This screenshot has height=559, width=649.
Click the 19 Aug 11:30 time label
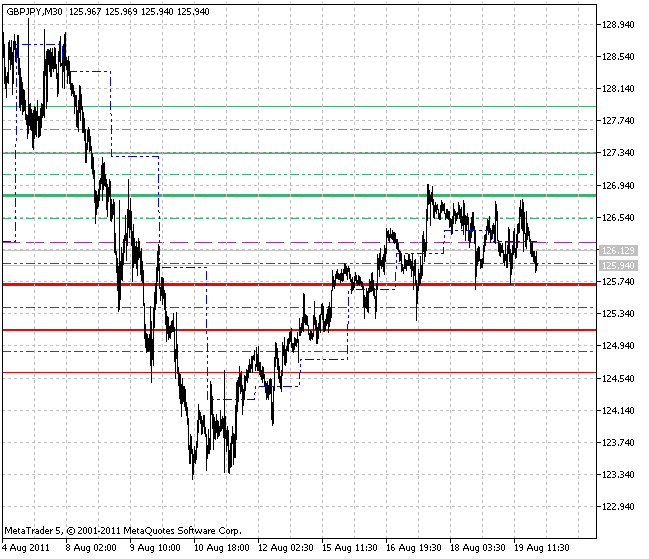coord(542,548)
